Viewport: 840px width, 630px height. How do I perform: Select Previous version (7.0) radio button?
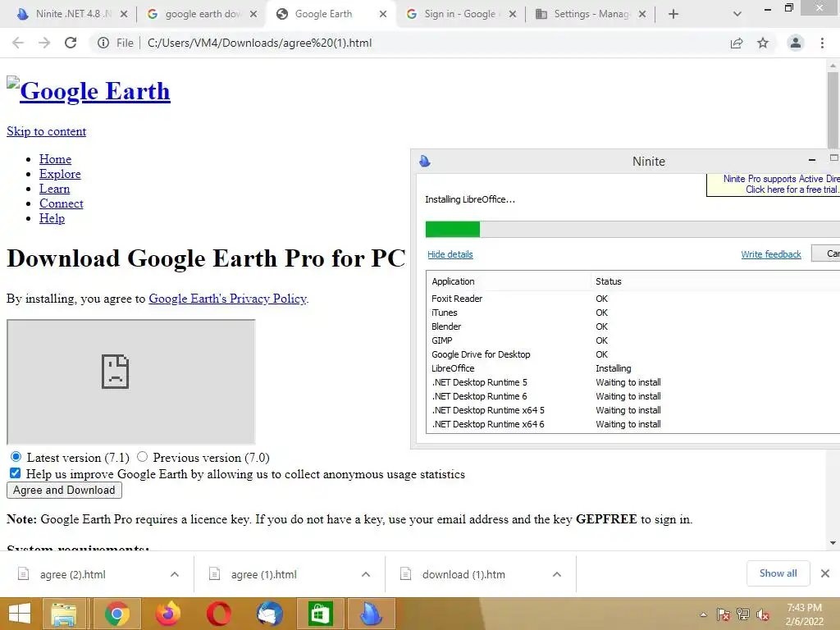[x=142, y=457]
